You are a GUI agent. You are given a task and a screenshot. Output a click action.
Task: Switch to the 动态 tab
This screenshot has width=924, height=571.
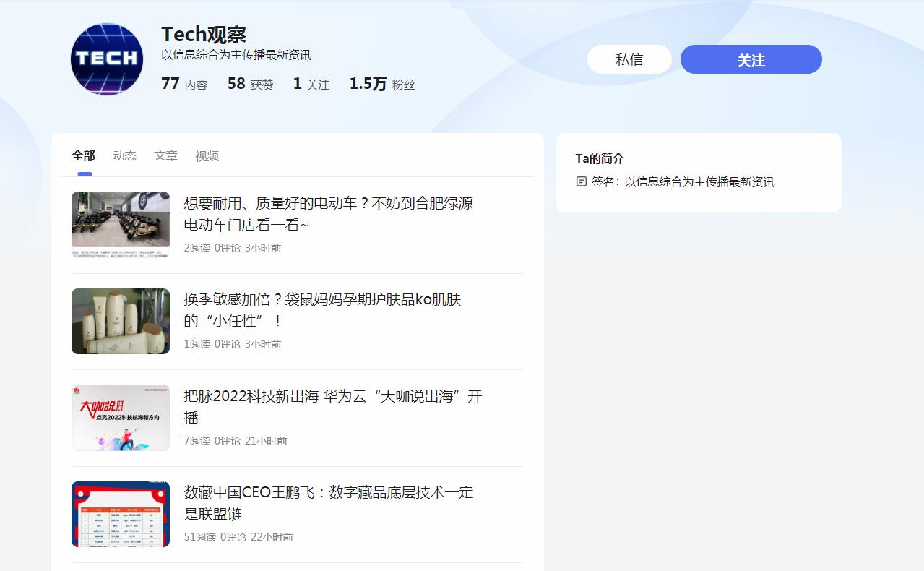pyautogui.click(x=125, y=155)
